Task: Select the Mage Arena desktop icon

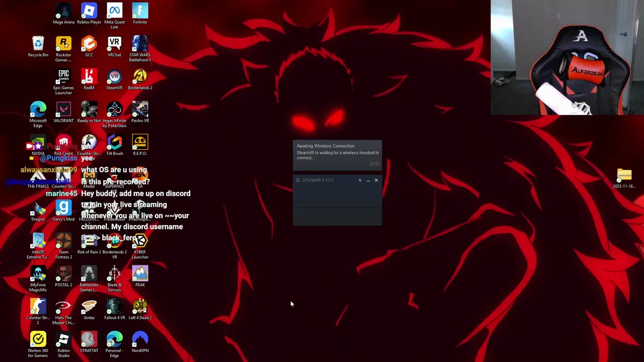Action: [x=63, y=14]
